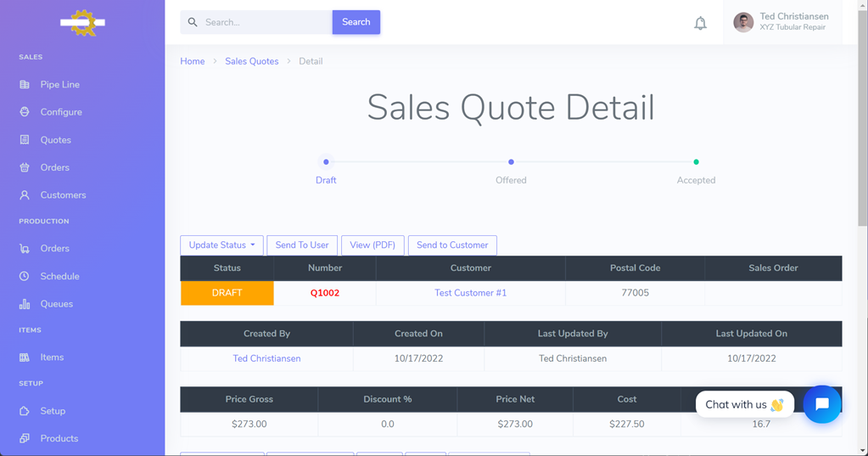Select the Schedule clock icon
The image size is (868, 456).
(25, 276)
